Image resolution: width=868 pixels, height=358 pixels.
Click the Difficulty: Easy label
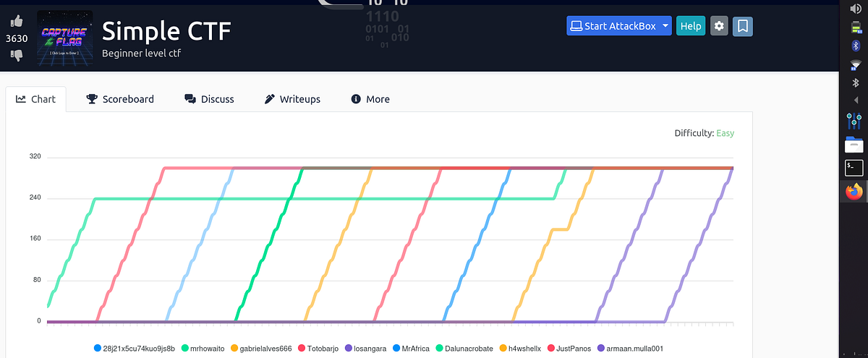(704, 133)
